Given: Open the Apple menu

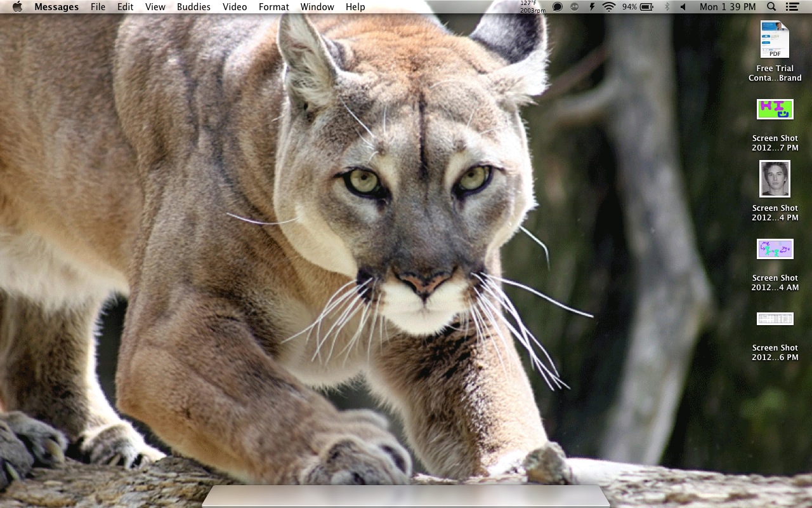Looking at the screenshot, I should point(17,7).
